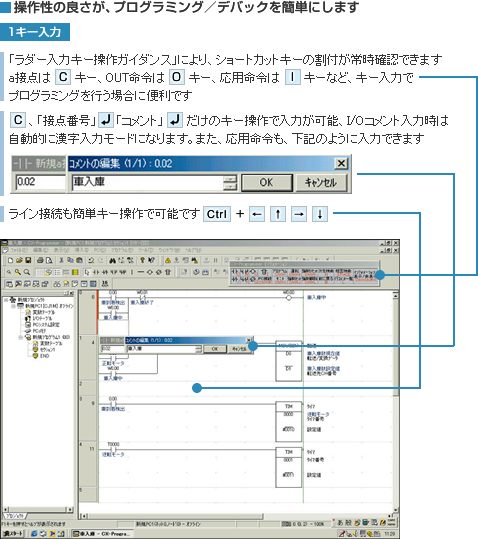
Task: Select the selection pointer tool
Action: click(x=87, y=272)
